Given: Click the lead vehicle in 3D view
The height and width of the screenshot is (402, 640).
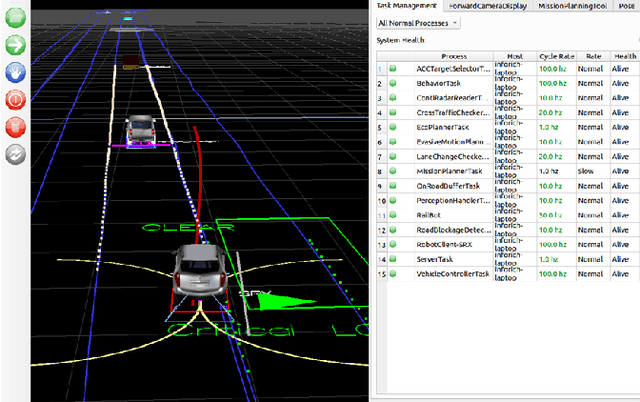Looking at the screenshot, I should pos(142,131).
